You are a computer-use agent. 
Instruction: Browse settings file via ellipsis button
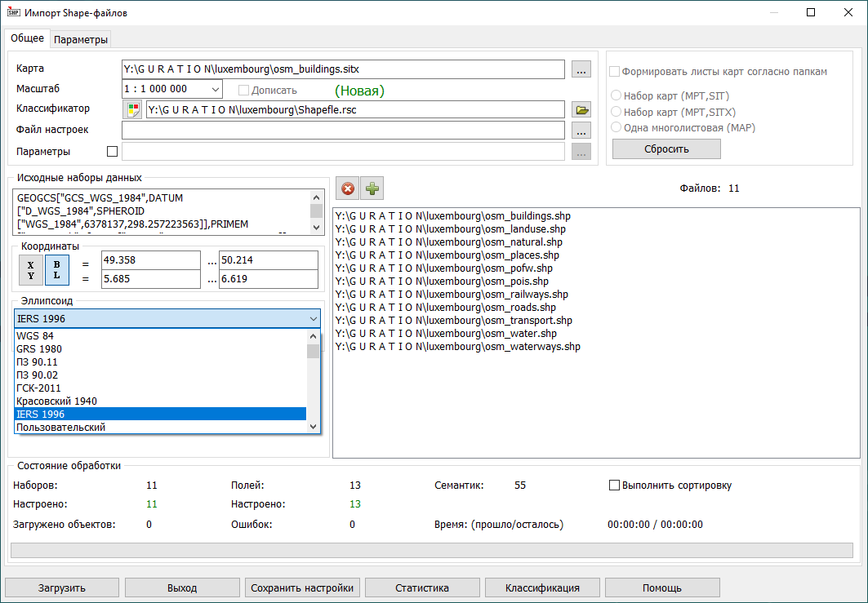(581, 129)
